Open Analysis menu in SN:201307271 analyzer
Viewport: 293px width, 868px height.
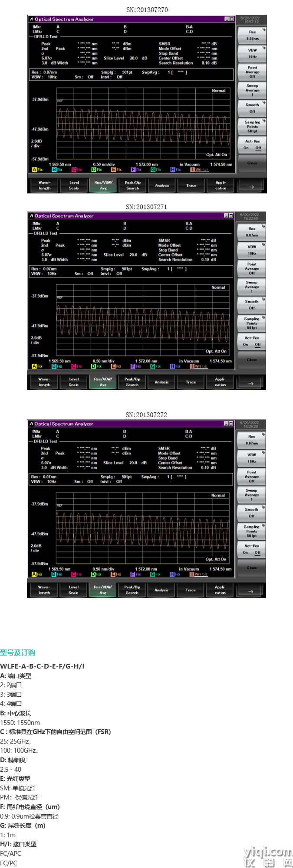(161, 382)
